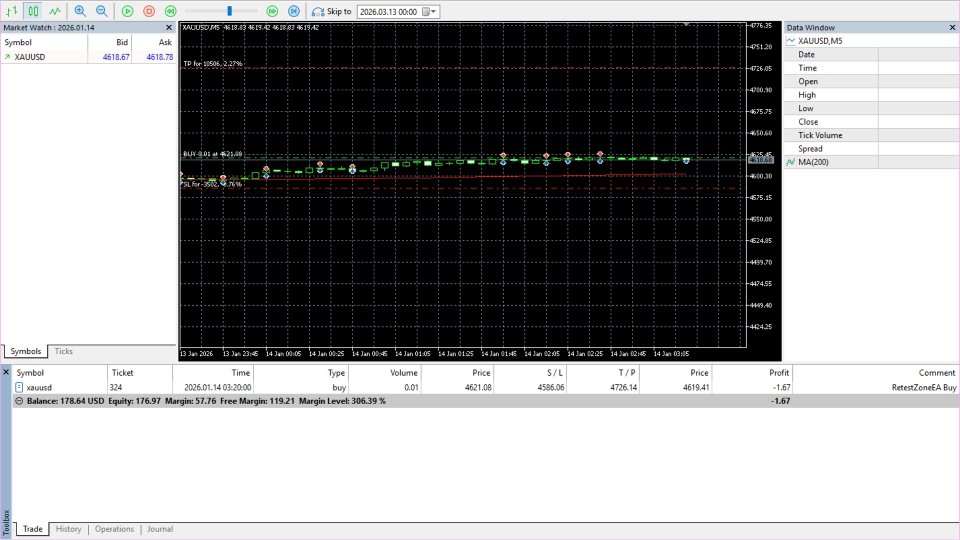This screenshot has height=540, width=960.
Task: Sort positions by Volume column header
Action: (385, 372)
